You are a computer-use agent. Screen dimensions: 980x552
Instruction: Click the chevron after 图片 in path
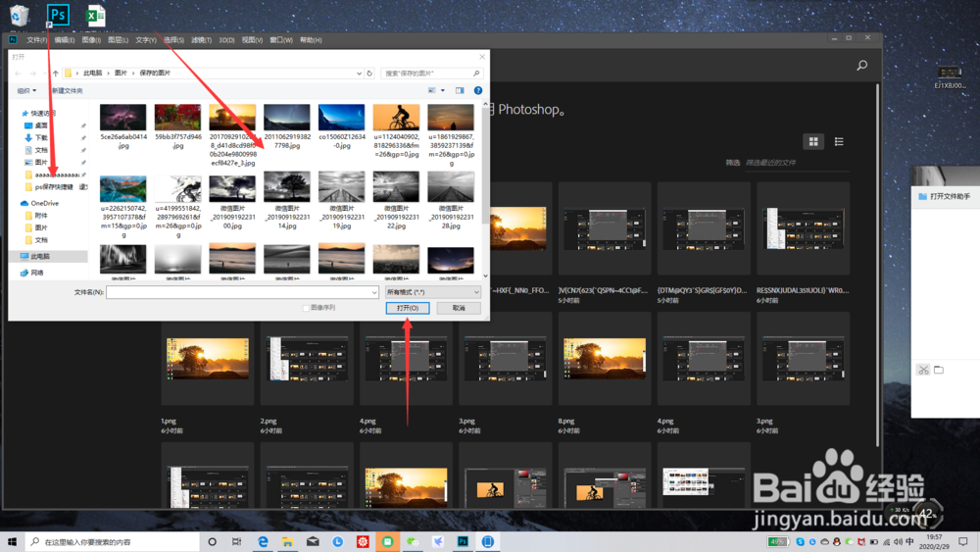pos(132,74)
